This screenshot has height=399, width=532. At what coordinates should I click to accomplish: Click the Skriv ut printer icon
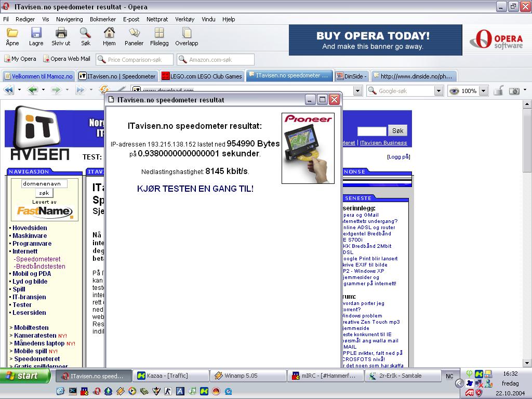point(61,33)
